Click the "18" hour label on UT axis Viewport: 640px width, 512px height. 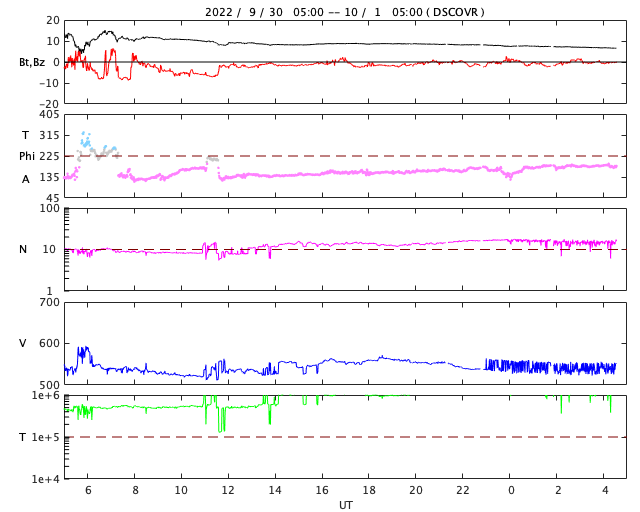(x=369, y=490)
